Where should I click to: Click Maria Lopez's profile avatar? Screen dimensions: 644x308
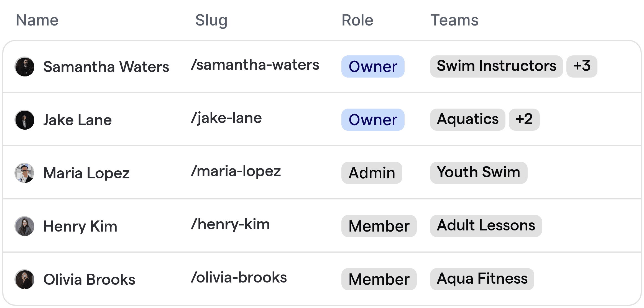pos(24,173)
